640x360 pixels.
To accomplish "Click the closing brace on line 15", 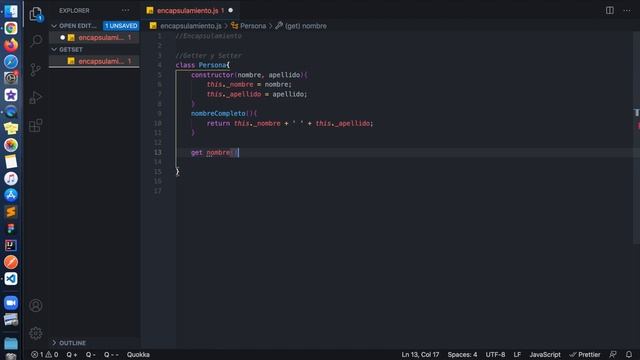I will point(178,171).
